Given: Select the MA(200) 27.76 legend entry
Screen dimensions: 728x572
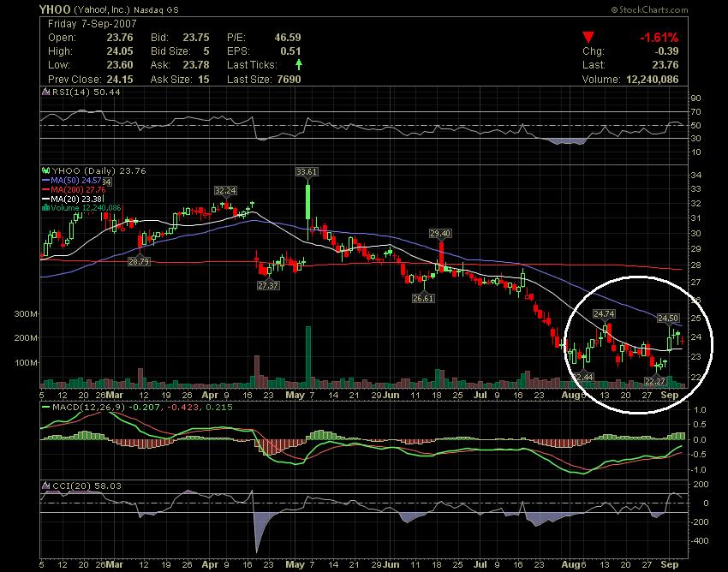Looking at the screenshot, I should click(74, 189).
